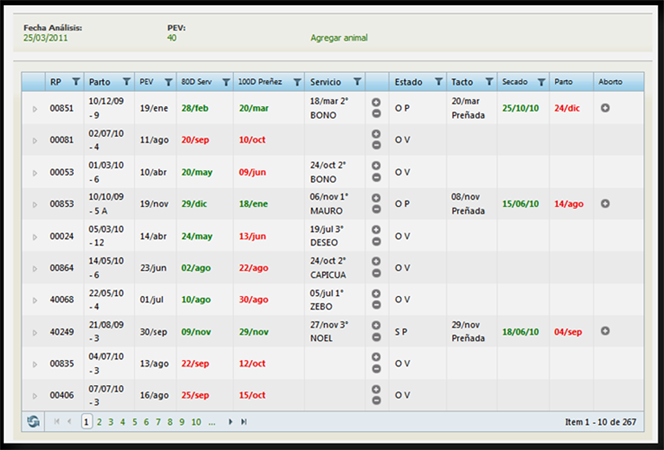The height and width of the screenshot is (450, 664).
Task: Open filter for Servicio column
Action: click(x=354, y=82)
